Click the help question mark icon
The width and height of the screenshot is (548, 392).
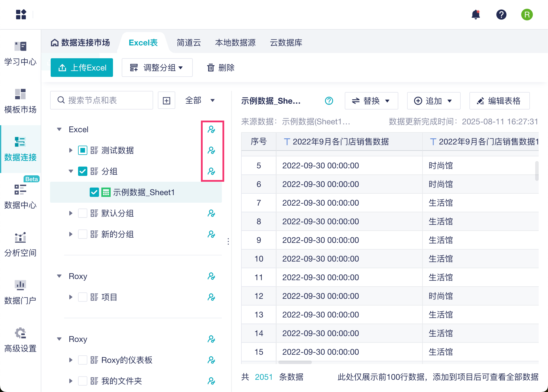click(501, 14)
